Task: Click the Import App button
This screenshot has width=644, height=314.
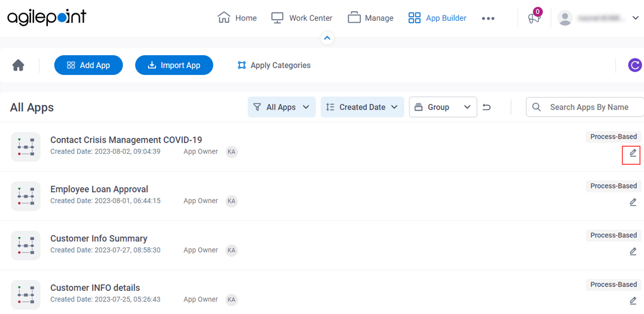Action: point(174,65)
